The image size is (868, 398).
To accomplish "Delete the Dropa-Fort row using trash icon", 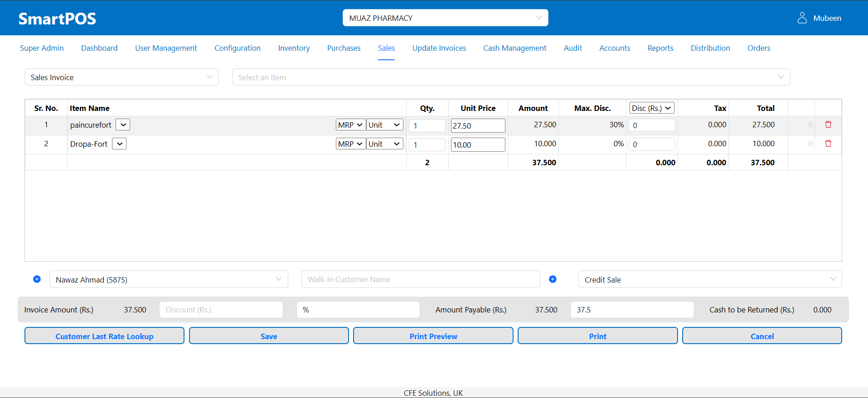I will point(828,144).
